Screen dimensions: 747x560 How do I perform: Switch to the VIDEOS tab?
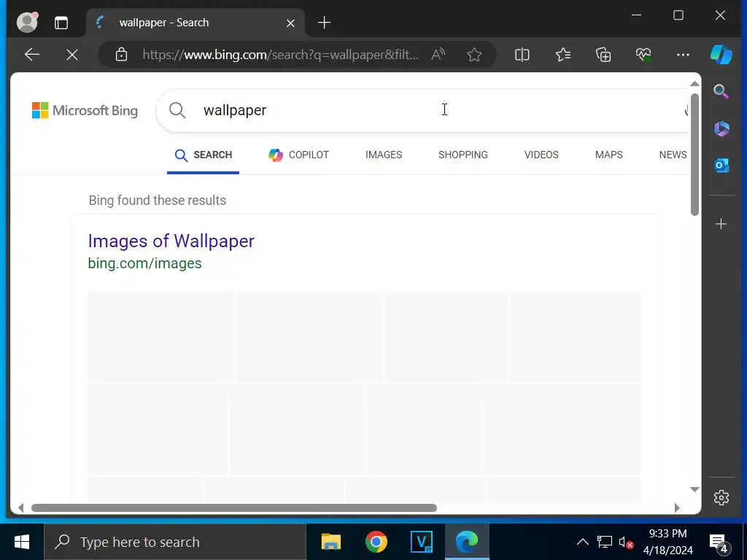541,155
